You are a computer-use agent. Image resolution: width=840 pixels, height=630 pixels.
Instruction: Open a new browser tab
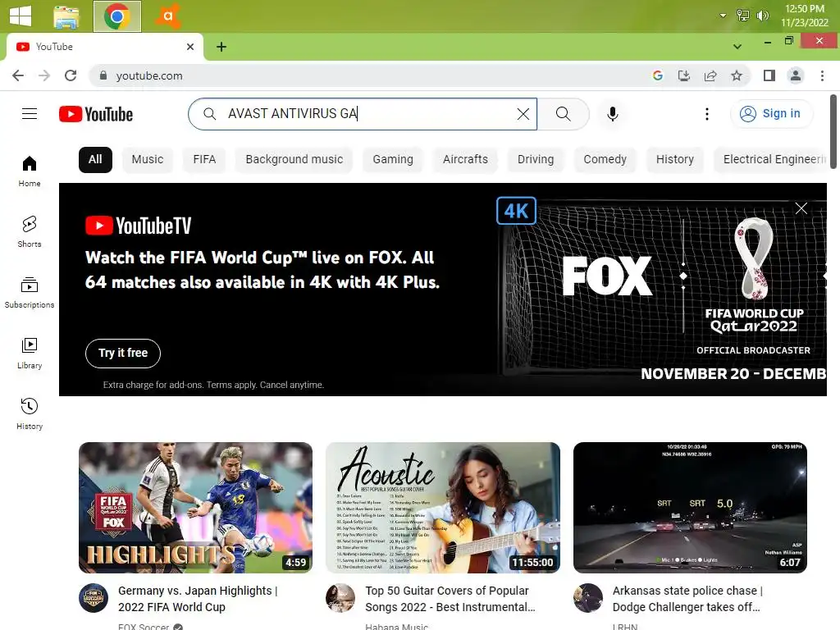[221, 47]
